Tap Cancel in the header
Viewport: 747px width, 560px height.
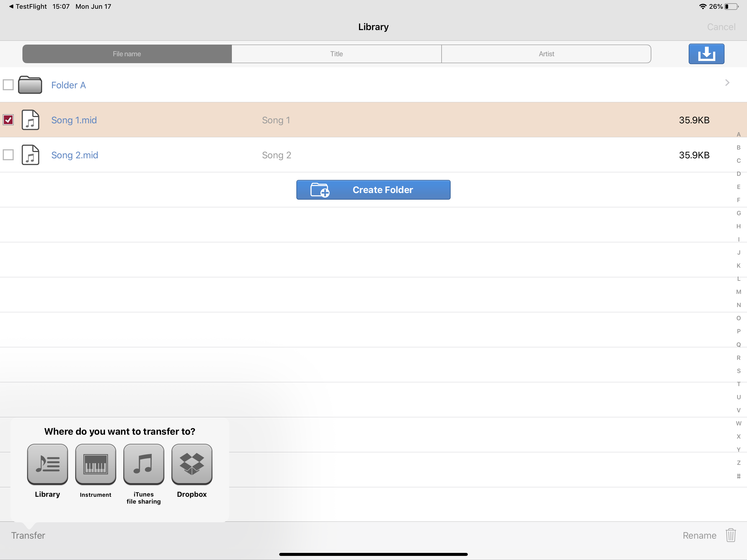coord(721,27)
